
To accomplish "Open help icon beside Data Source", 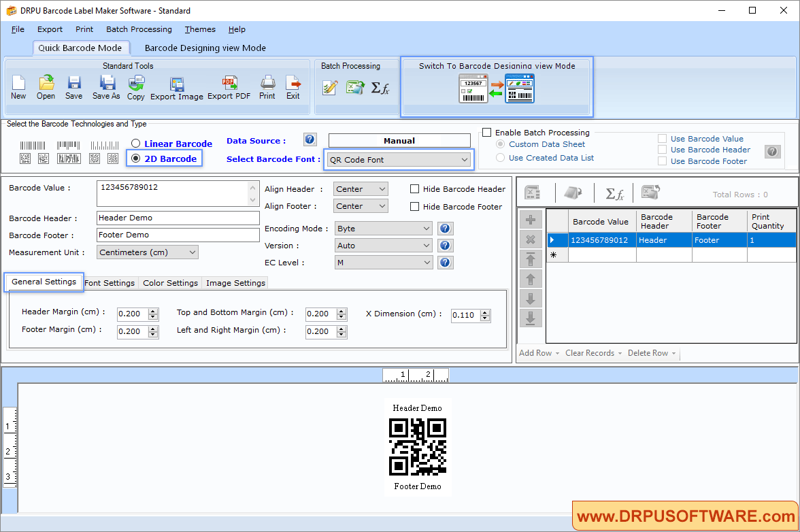I will coord(310,139).
